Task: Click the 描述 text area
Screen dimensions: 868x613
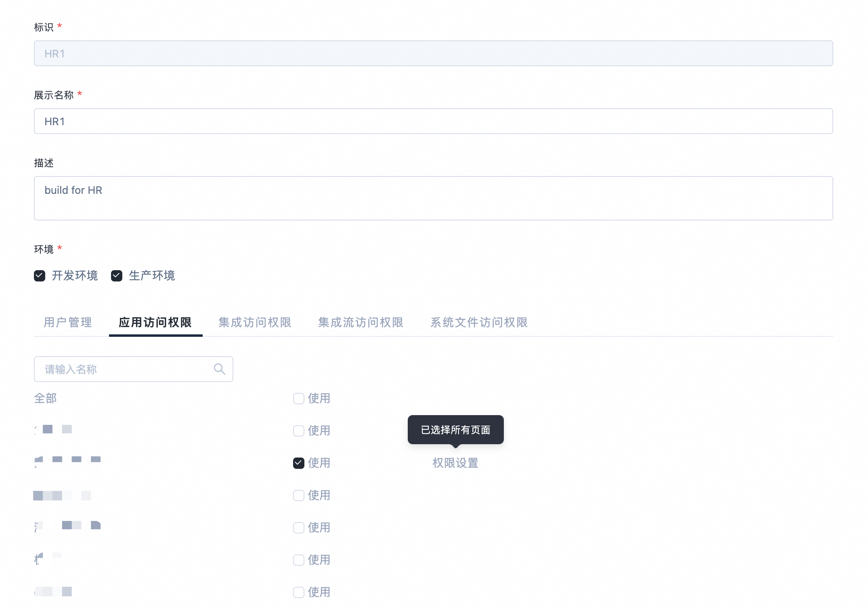Action: click(433, 198)
